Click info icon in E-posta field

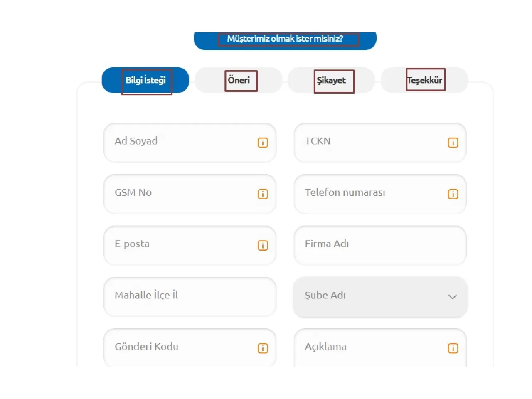click(263, 246)
